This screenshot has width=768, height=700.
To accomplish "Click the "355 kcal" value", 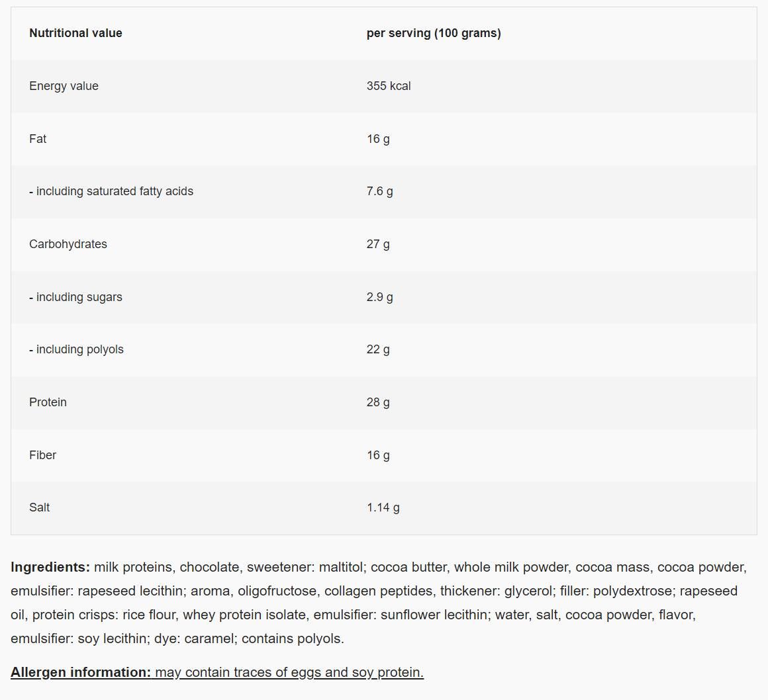I will pos(389,86).
